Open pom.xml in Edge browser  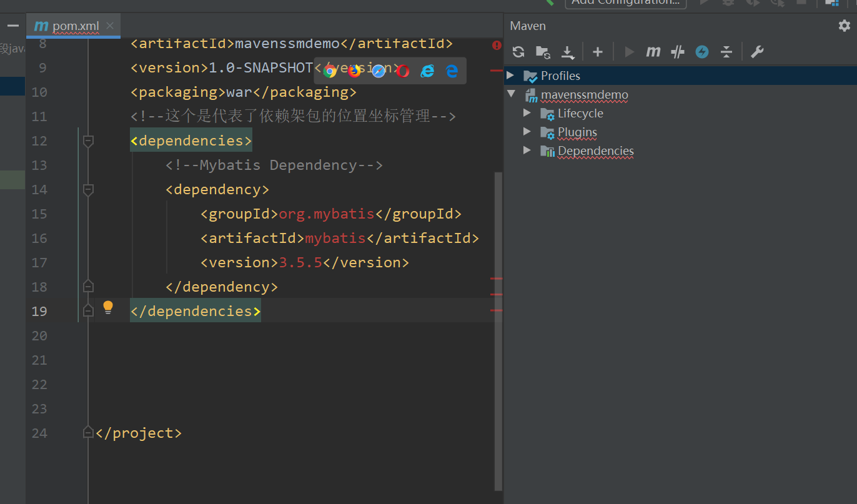point(452,71)
